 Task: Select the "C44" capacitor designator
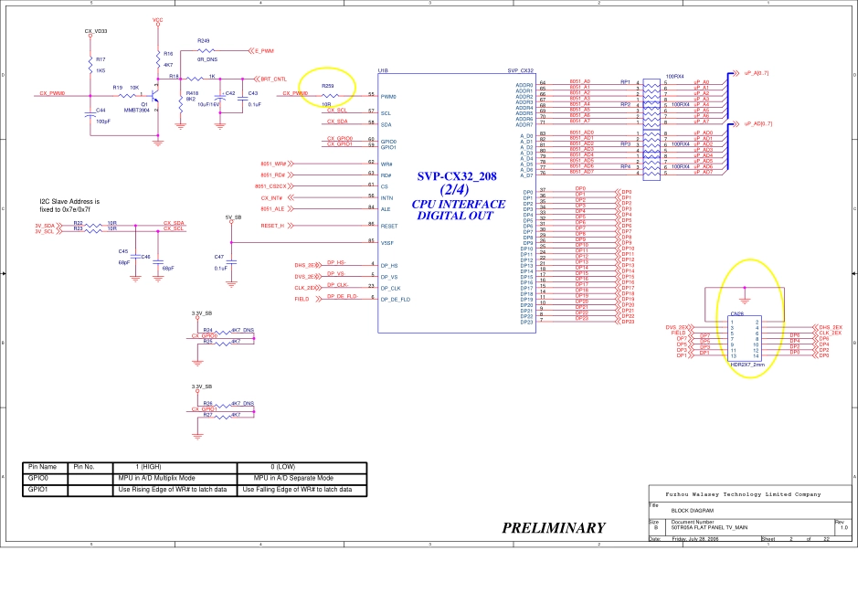coord(101,111)
